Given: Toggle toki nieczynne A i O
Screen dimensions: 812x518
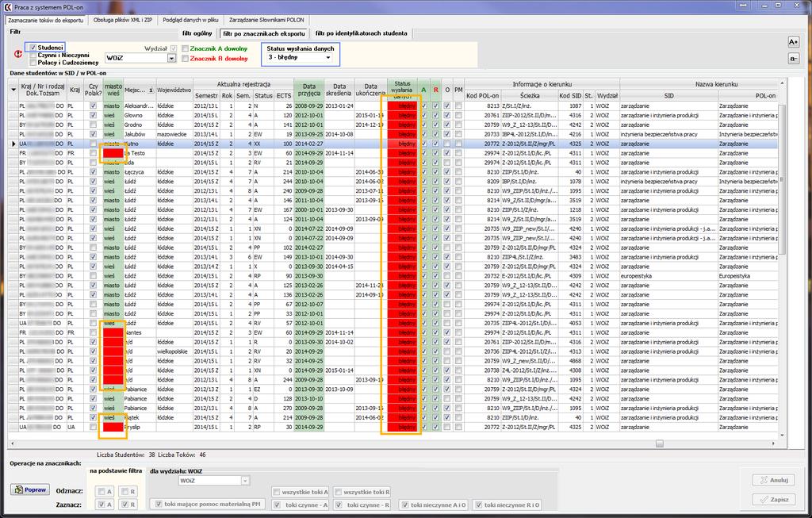Looking at the screenshot, I should click(x=405, y=505).
